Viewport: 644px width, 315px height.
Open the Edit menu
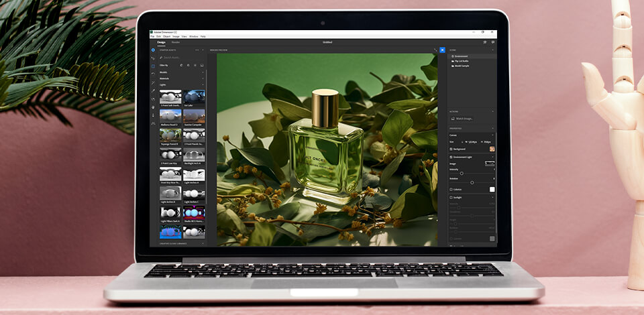point(158,36)
